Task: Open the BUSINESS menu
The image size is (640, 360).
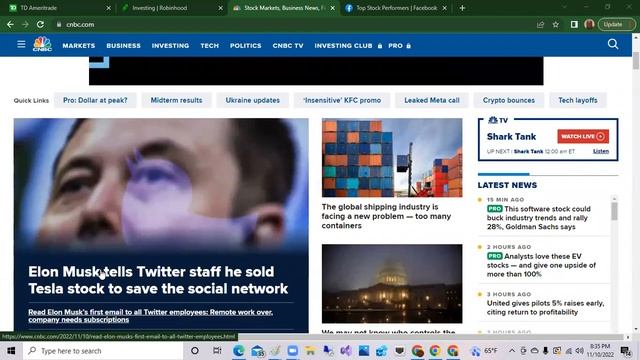Action: coord(123,46)
